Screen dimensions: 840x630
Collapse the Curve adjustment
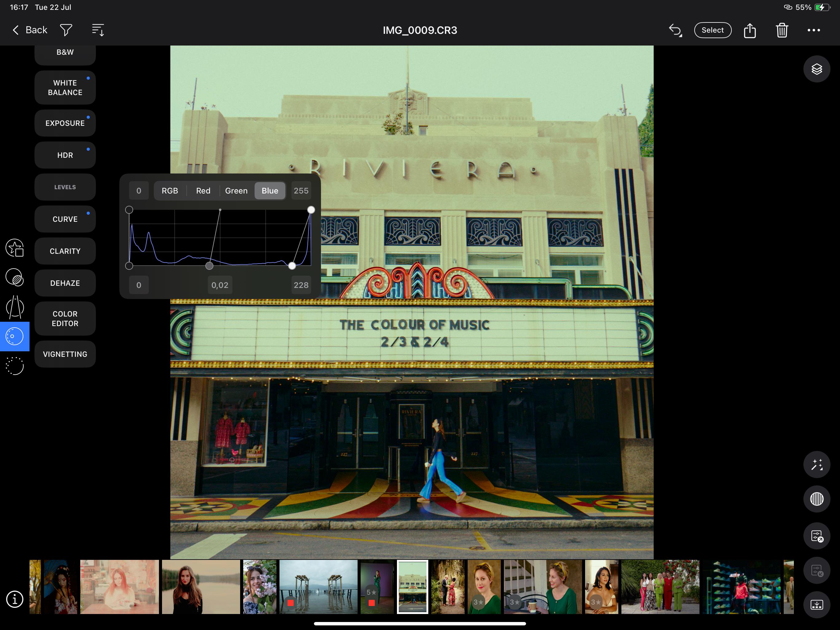(65, 219)
